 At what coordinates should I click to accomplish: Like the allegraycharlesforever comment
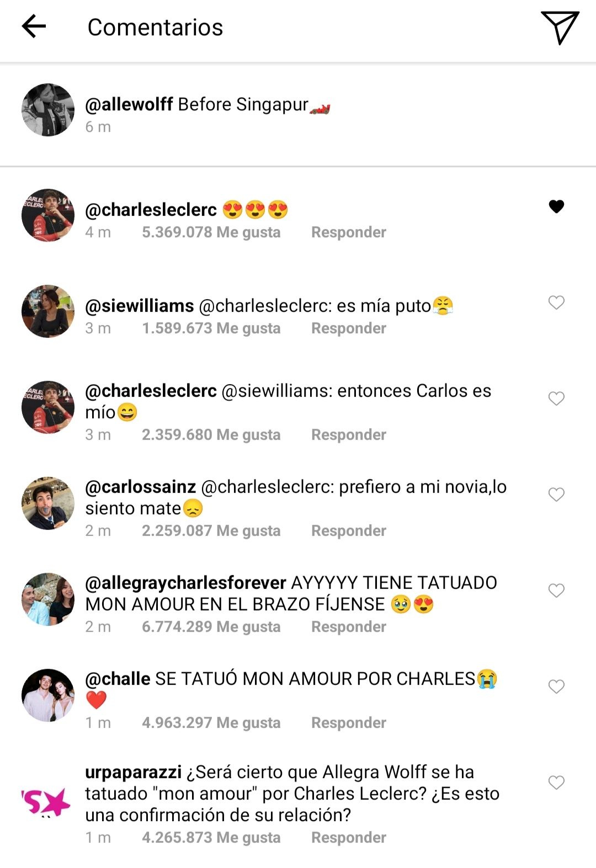click(x=556, y=590)
